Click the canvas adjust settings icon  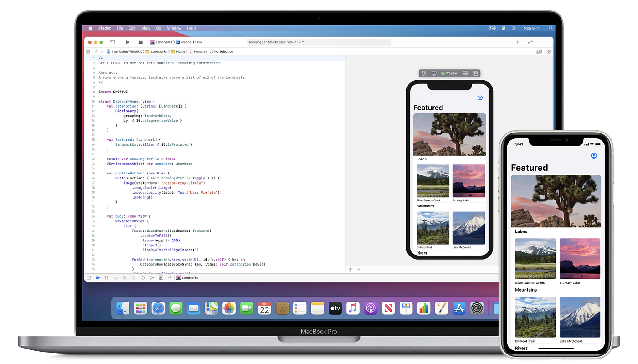[x=359, y=269]
